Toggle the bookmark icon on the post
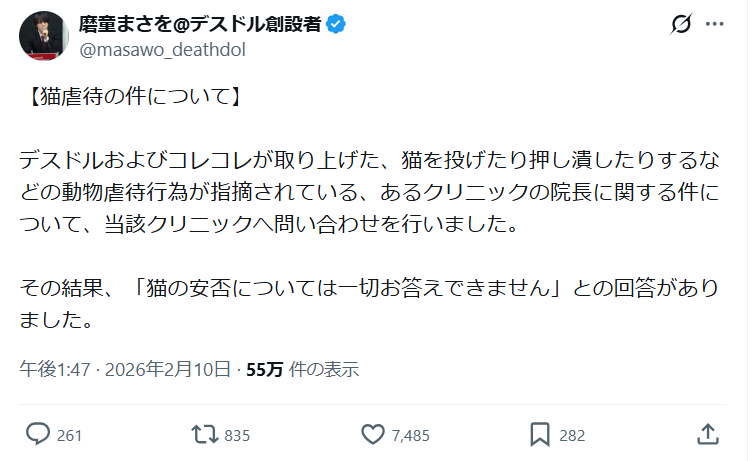The image size is (754, 461). point(540,434)
